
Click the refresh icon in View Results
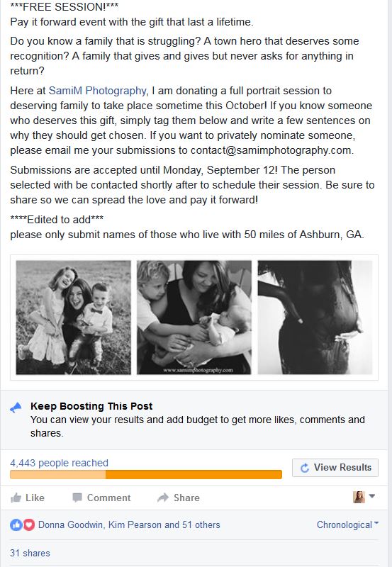pyautogui.click(x=305, y=468)
